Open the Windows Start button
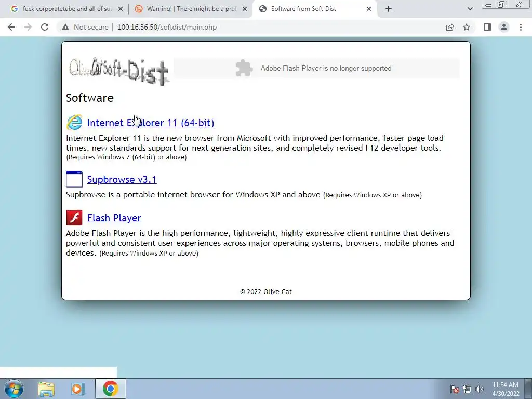Screen dimensions: 532x399 click(x=14, y=389)
